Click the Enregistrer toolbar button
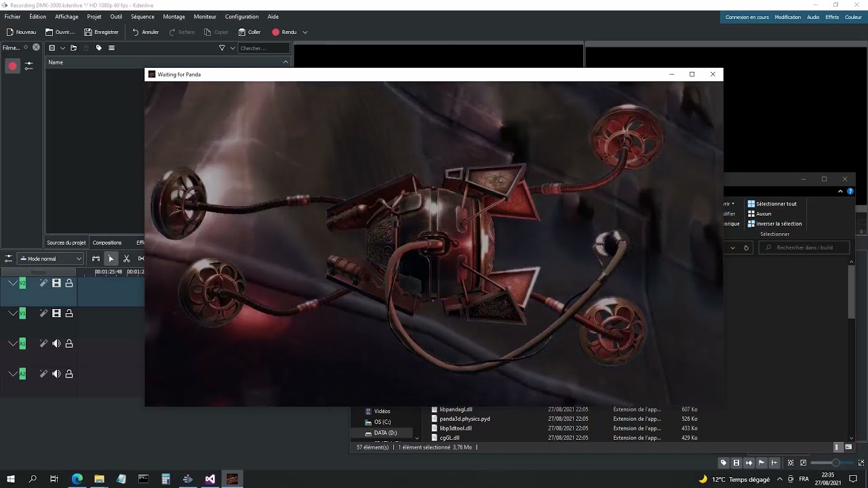The image size is (868, 488). click(101, 32)
